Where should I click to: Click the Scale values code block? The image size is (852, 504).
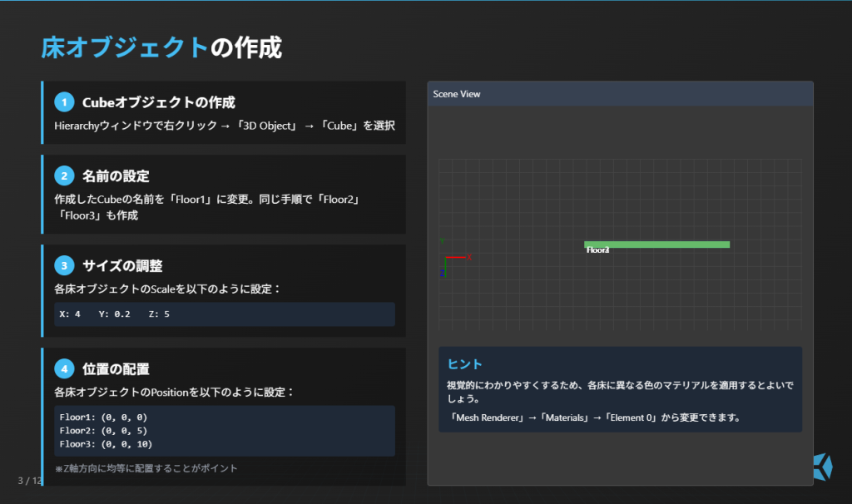coord(224,314)
